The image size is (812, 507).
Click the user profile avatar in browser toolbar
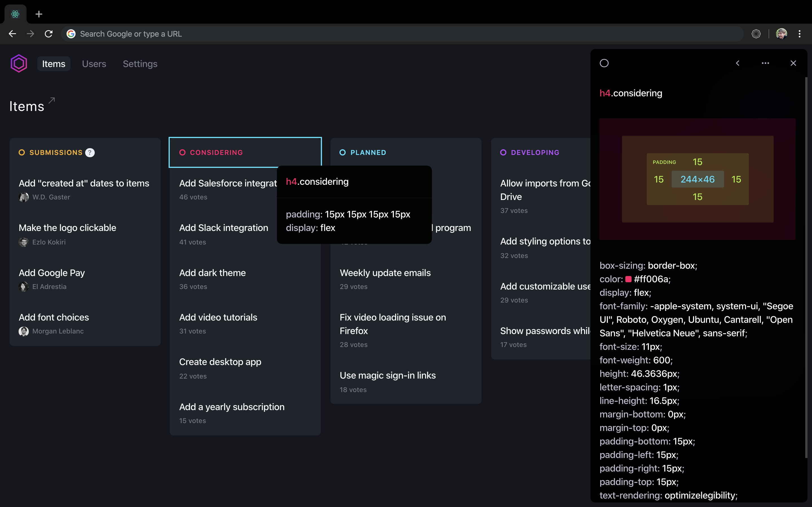(782, 34)
